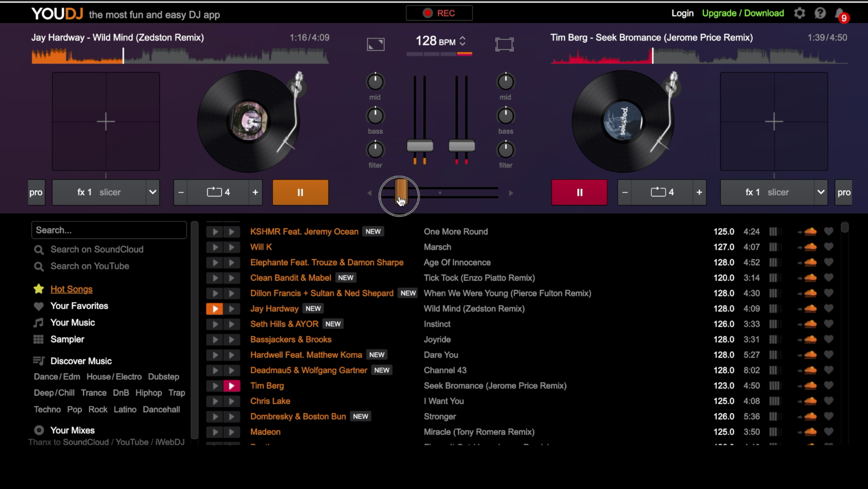Turn the filter knob on the right deck
The height and width of the screenshot is (489, 868).
(506, 150)
